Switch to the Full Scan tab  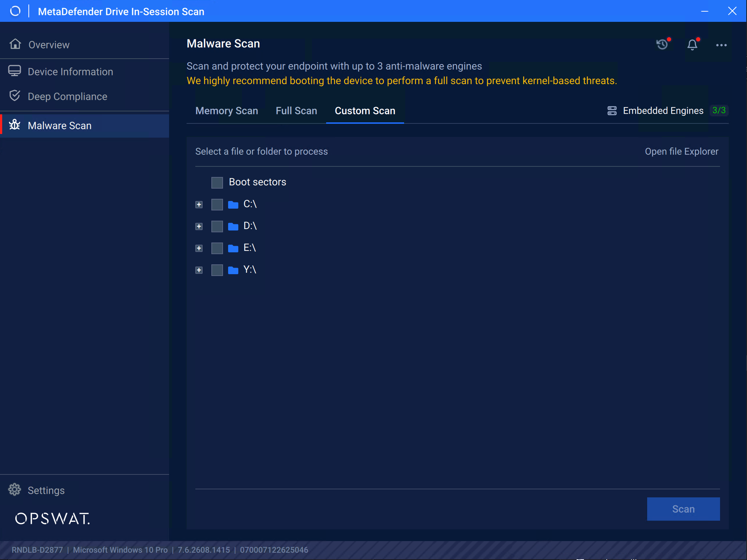pyautogui.click(x=296, y=111)
